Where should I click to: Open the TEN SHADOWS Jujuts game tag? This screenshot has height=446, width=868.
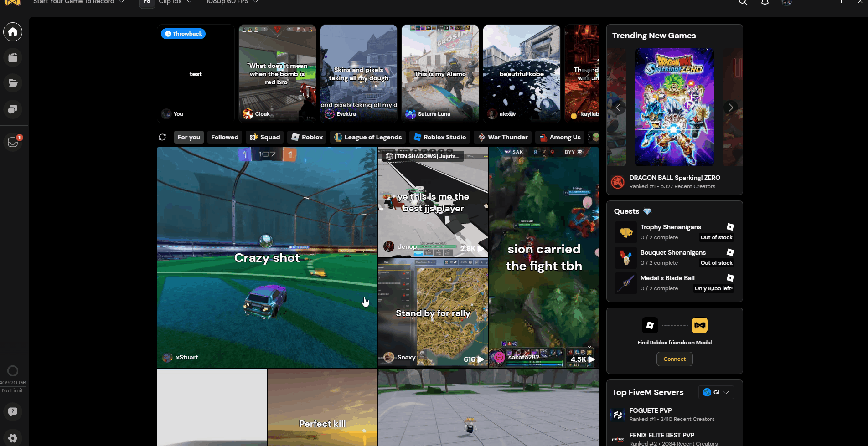[423, 156]
